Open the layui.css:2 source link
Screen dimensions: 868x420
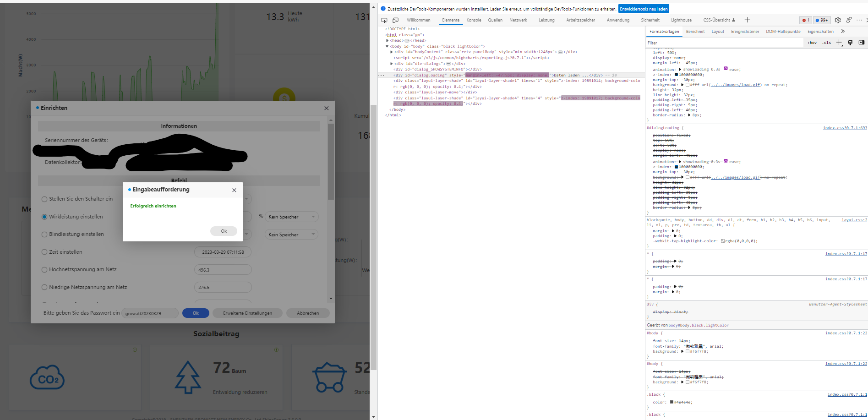(x=854, y=220)
